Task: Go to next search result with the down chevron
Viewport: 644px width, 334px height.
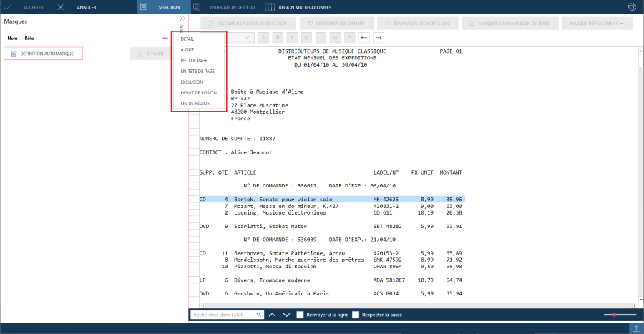Action: point(287,315)
